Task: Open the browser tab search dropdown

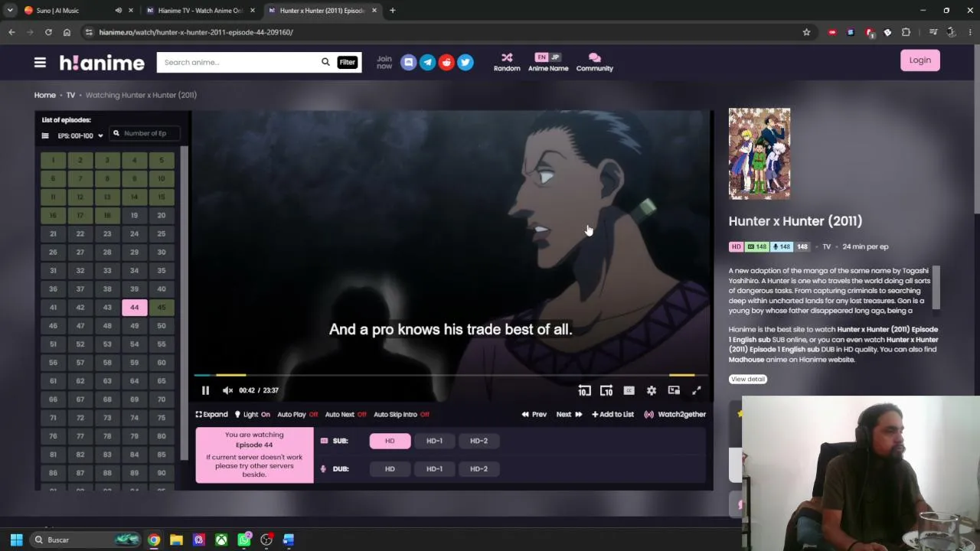Action: pos(10,11)
